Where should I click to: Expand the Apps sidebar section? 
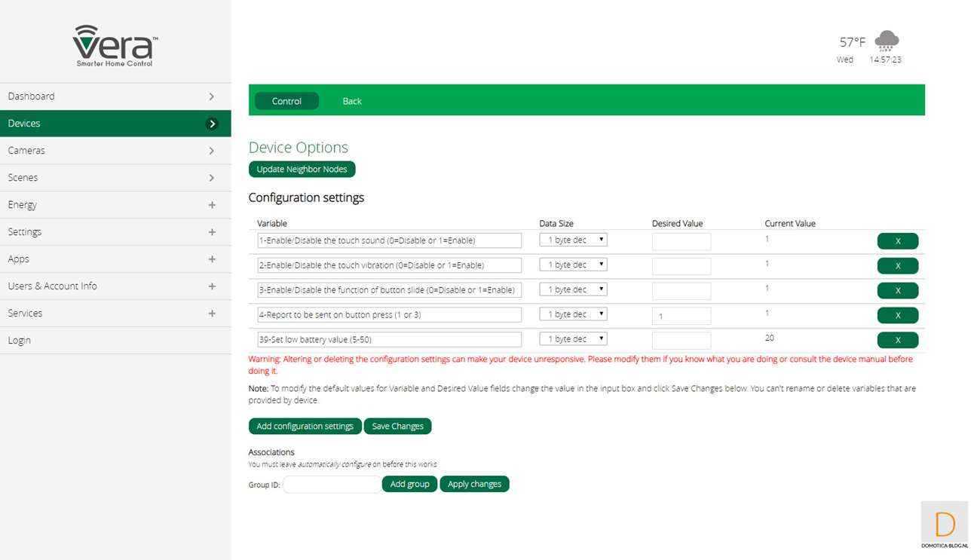click(212, 259)
